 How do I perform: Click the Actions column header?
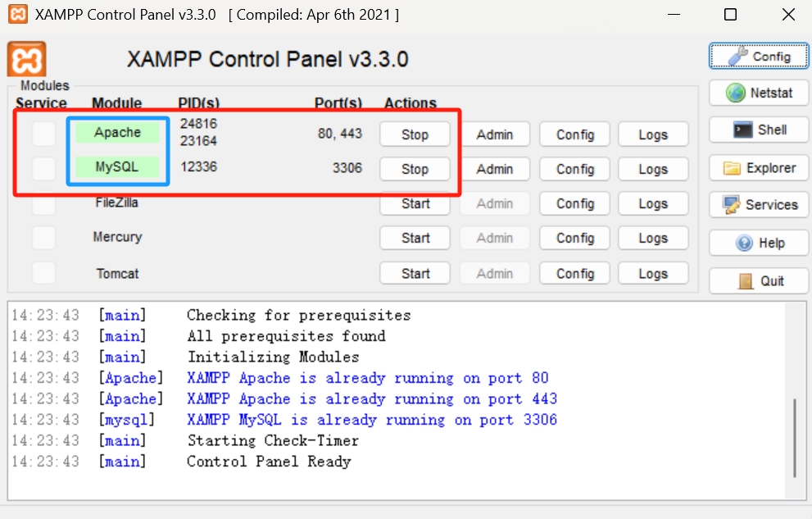pos(411,103)
